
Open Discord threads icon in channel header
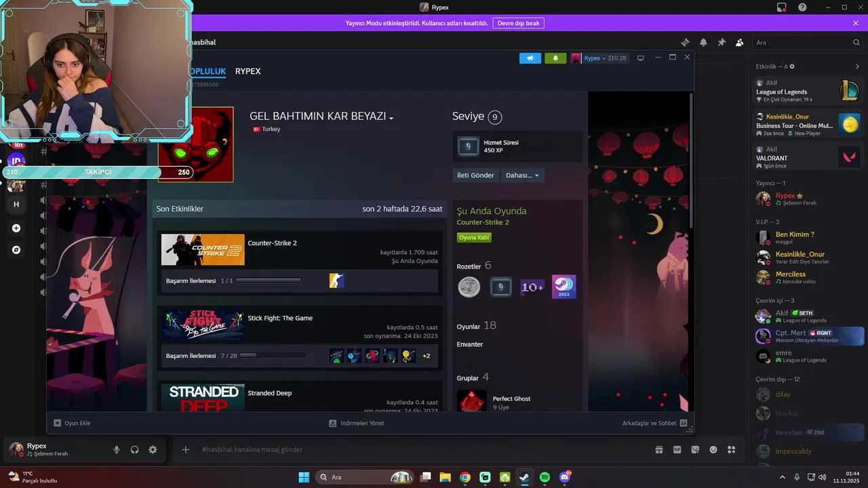tap(686, 42)
